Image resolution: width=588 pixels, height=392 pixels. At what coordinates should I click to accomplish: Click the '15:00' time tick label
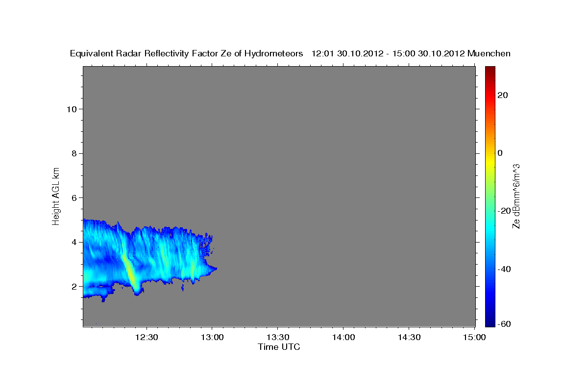click(474, 337)
